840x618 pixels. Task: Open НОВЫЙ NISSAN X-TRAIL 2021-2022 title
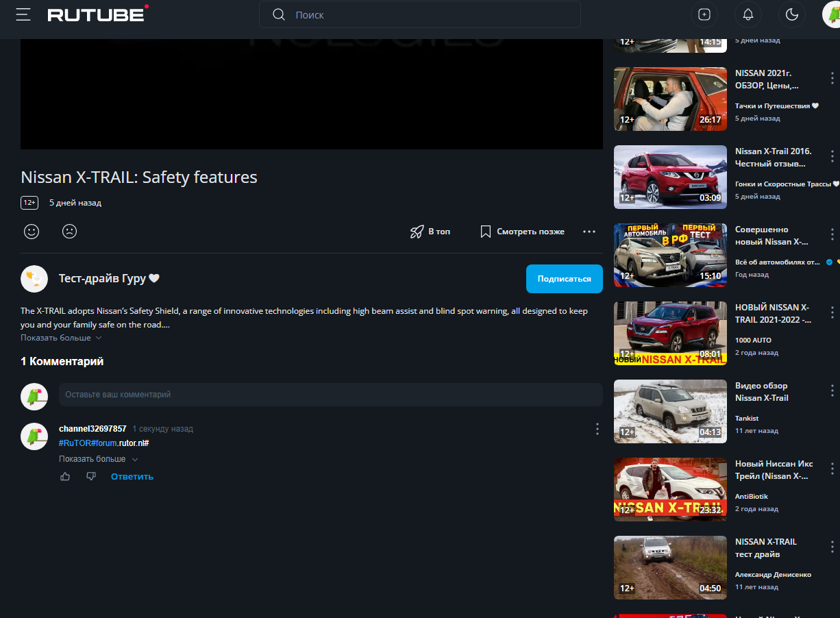coord(773,314)
